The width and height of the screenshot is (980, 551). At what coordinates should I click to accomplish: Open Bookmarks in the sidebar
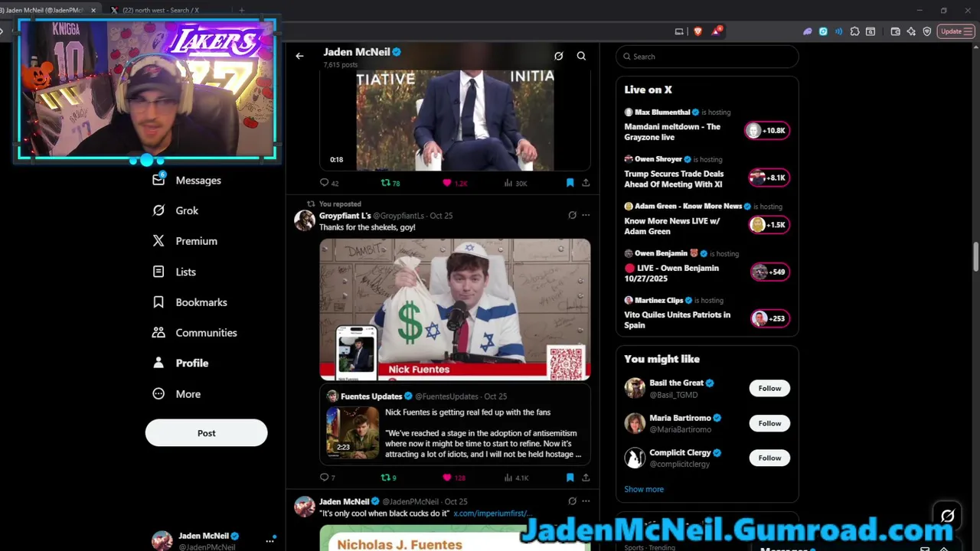[x=189, y=302]
